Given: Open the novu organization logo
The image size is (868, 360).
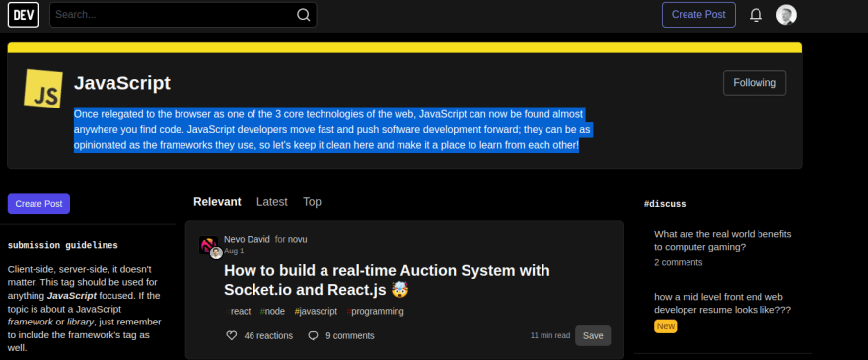Looking at the screenshot, I should pyautogui.click(x=208, y=245).
